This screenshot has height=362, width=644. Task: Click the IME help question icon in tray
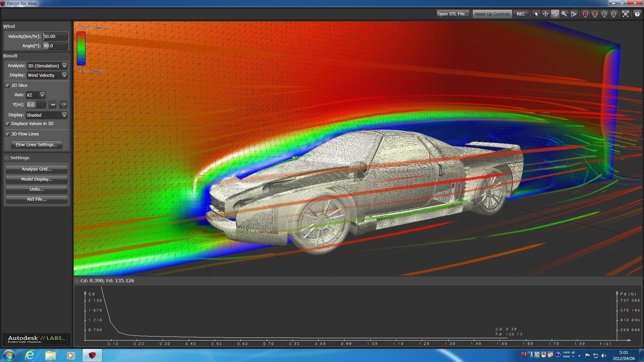(x=558, y=355)
